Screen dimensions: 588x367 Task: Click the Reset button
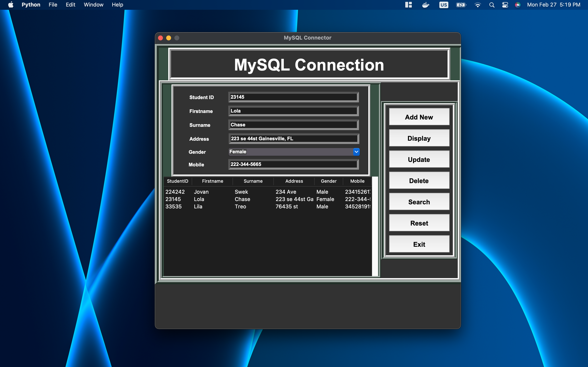[x=419, y=223]
